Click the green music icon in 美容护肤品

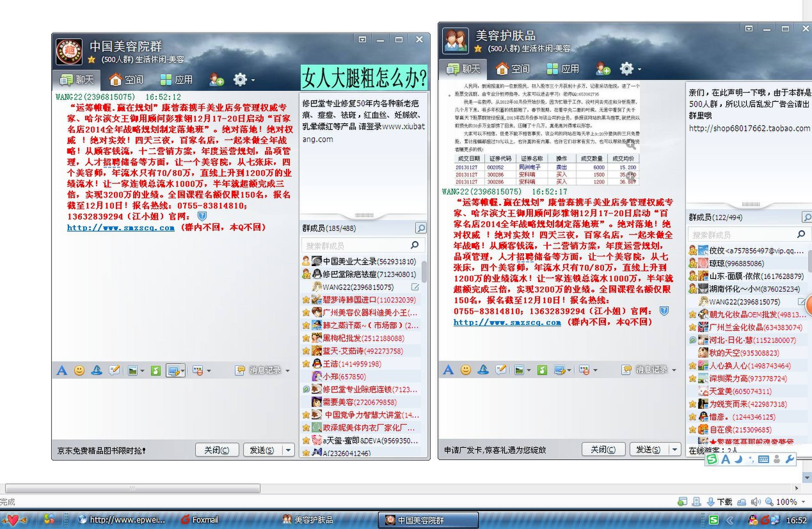pyautogui.click(x=542, y=370)
